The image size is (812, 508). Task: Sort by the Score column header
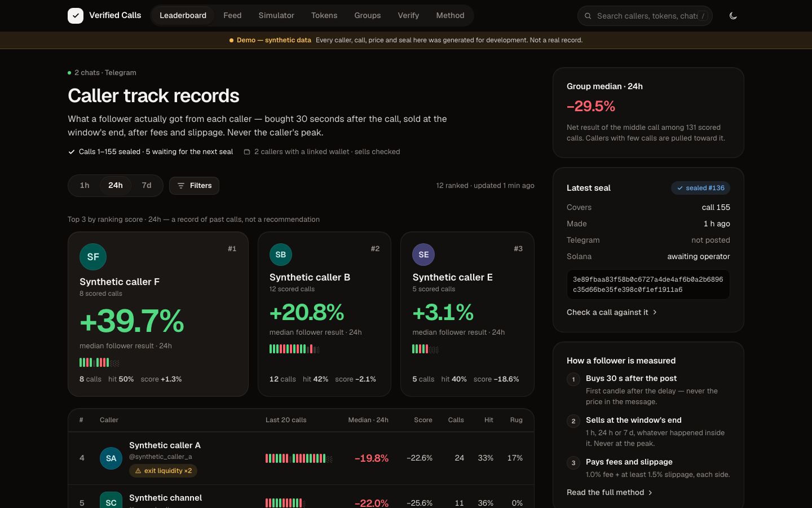click(x=423, y=420)
